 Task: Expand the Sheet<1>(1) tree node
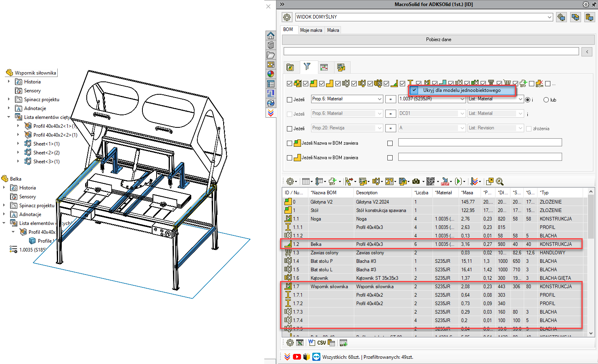point(18,144)
